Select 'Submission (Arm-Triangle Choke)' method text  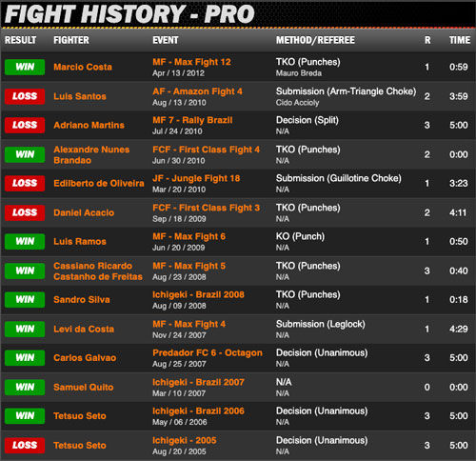click(x=346, y=91)
